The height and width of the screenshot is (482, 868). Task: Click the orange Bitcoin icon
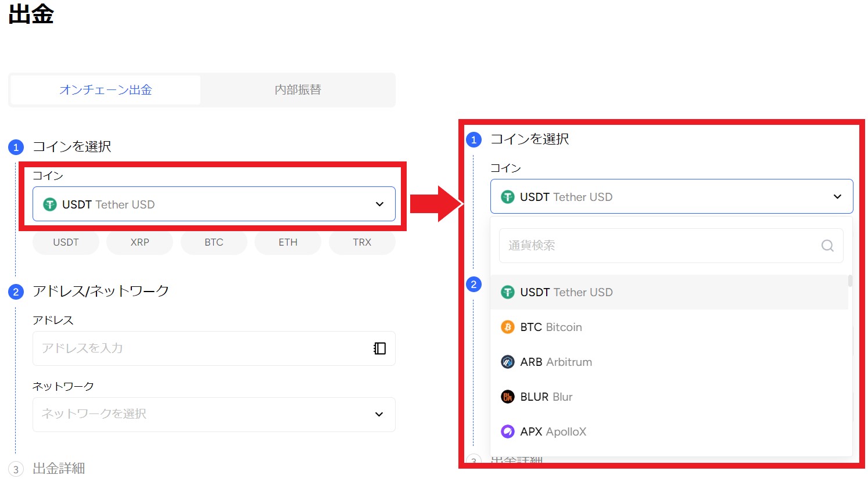[508, 327]
